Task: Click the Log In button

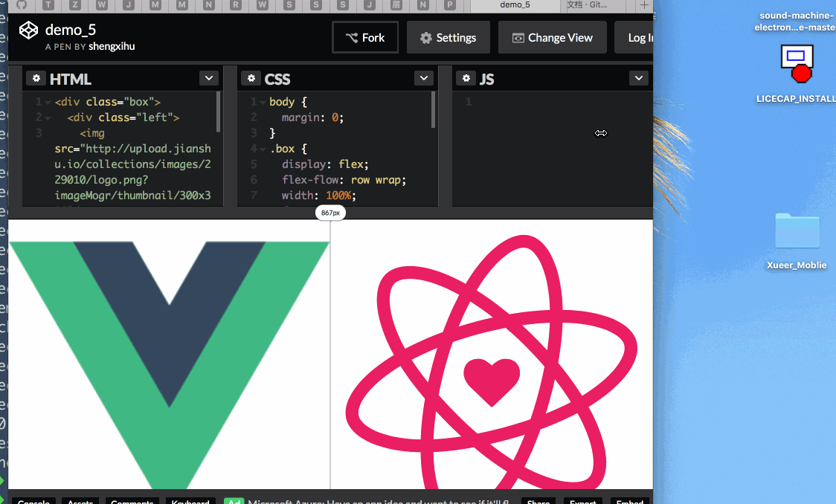Action: click(x=634, y=37)
